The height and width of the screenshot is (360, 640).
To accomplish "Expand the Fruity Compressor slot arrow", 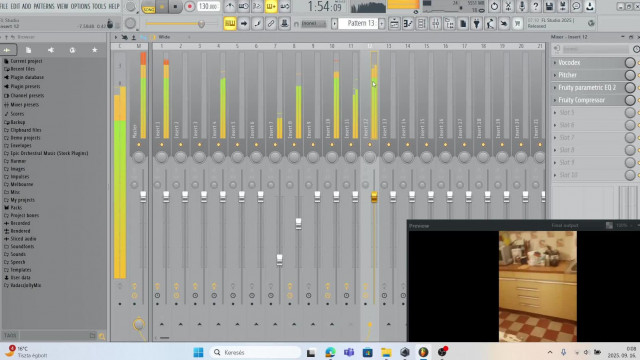I will [555, 100].
